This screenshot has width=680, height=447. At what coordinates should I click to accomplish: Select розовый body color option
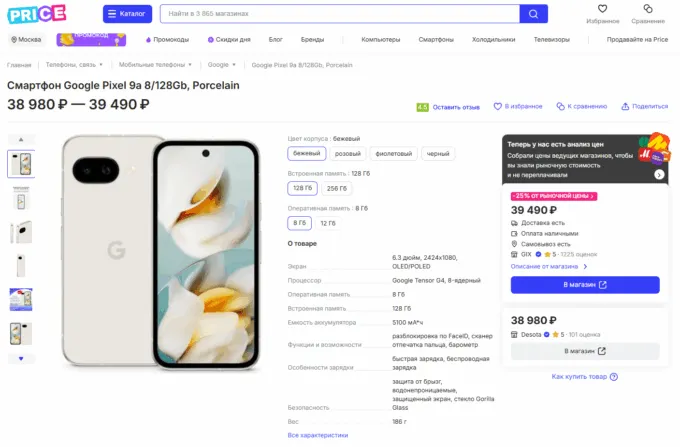click(348, 154)
